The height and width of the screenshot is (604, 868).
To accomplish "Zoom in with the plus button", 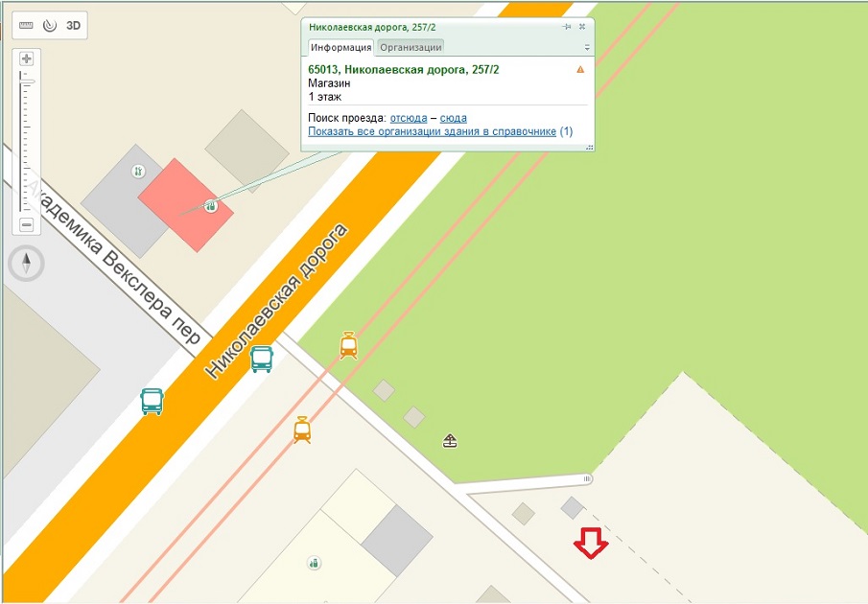I will pos(27,58).
